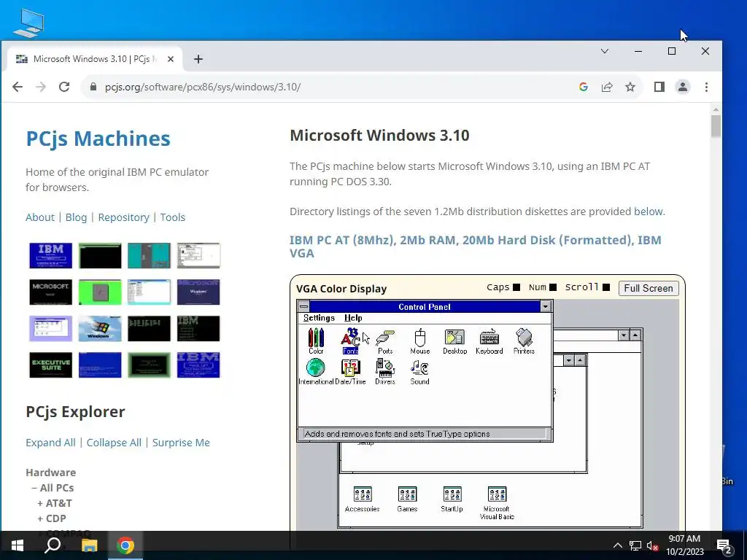Reload the page in Chrome
Image resolution: width=747 pixels, height=560 pixels.
(64, 87)
